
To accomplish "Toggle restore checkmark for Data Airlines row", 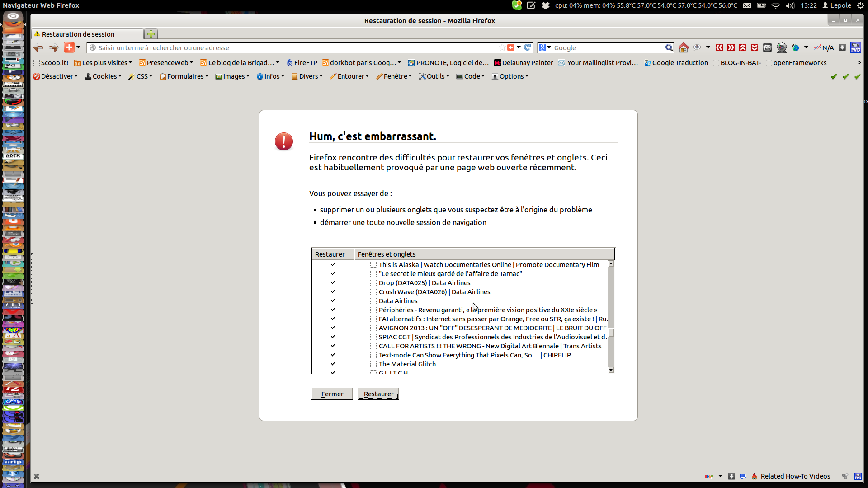I will [x=333, y=301].
